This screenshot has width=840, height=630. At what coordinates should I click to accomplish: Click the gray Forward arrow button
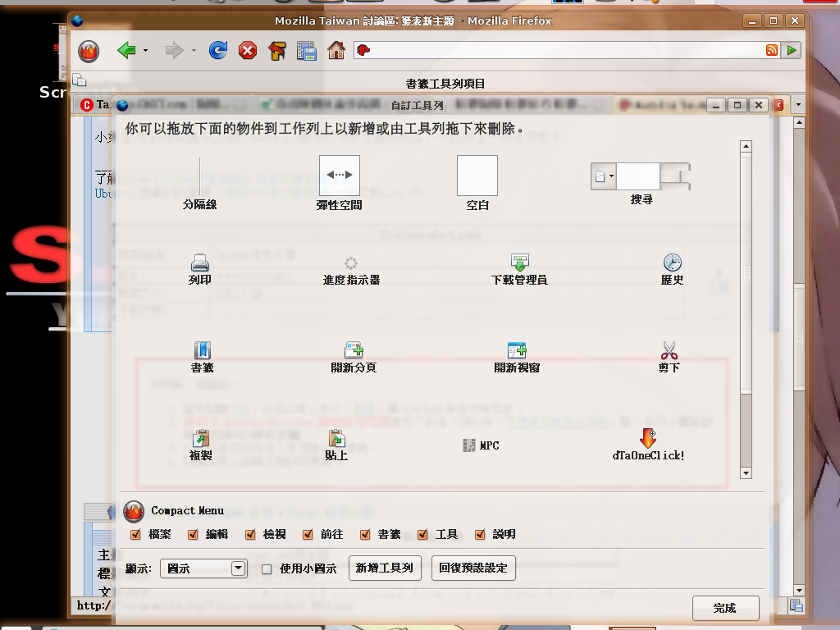tap(174, 50)
